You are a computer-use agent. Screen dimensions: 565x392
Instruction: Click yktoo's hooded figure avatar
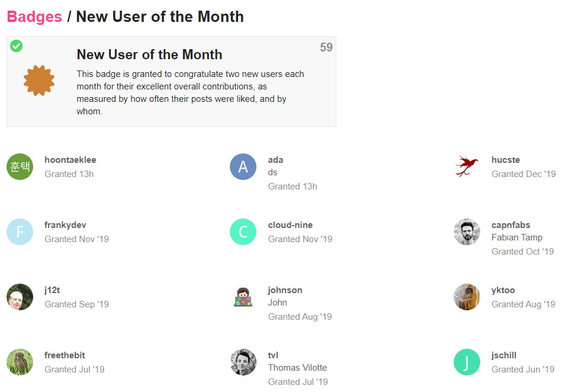pos(467,297)
